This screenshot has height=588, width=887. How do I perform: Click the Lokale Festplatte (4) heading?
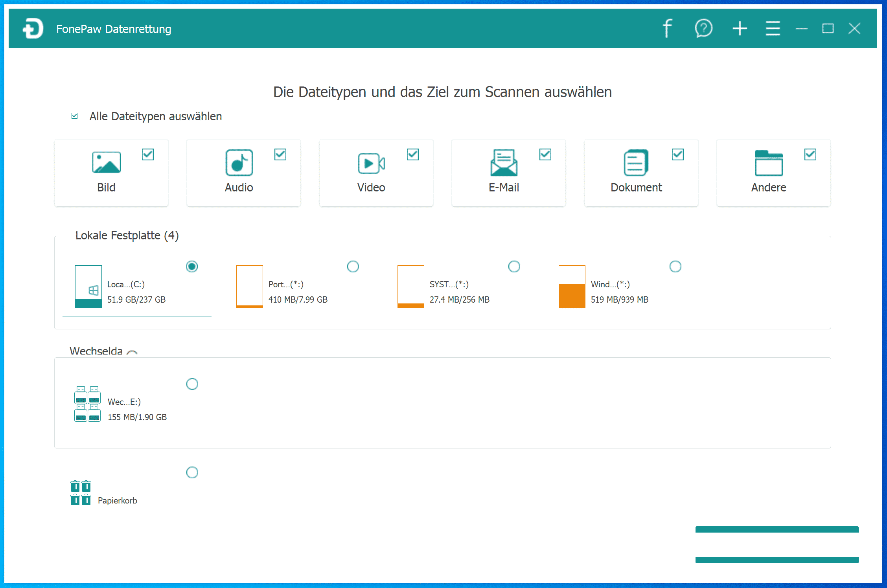click(x=127, y=235)
